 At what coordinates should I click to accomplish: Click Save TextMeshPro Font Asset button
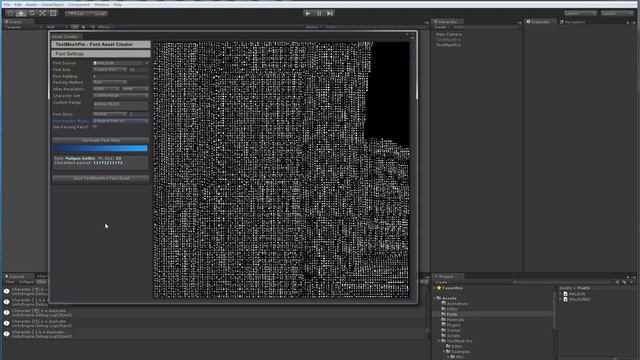click(100, 178)
